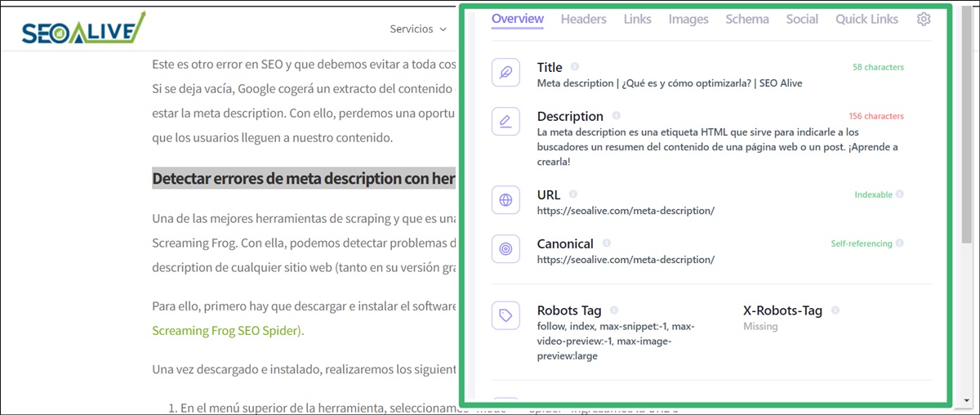Screen dimensions: 980x415
Task: Click the 58 characters count
Action: (x=878, y=67)
